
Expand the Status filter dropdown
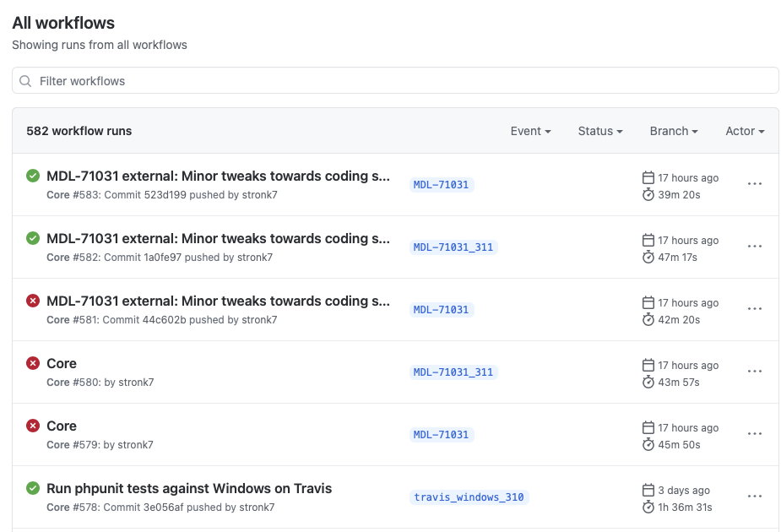point(600,131)
